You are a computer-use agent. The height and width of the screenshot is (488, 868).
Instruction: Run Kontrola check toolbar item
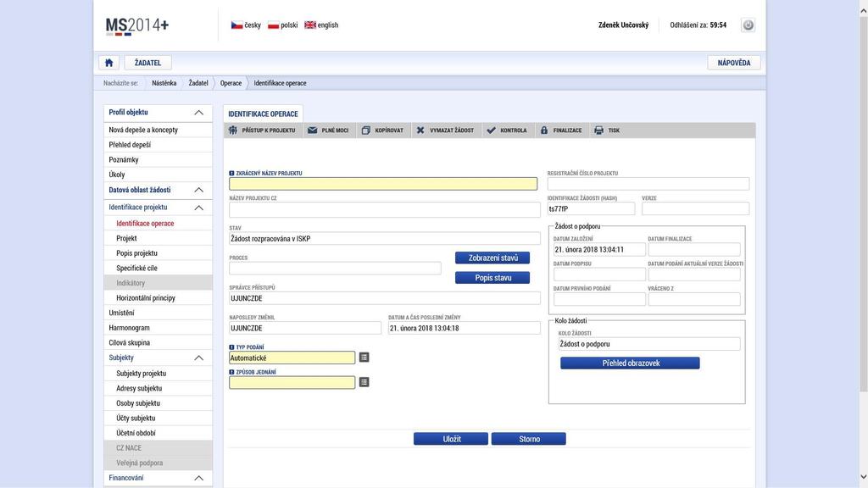point(507,130)
